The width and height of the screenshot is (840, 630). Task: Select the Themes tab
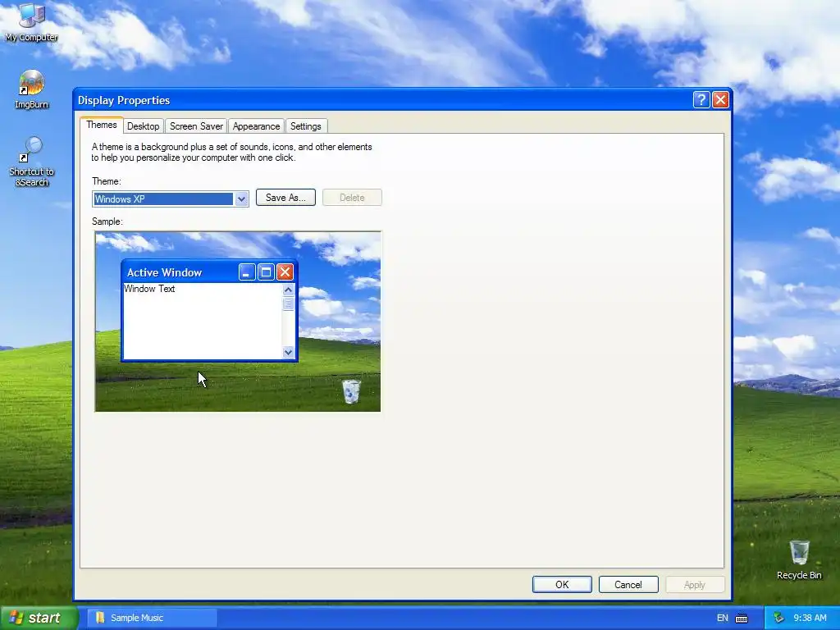pyautogui.click(x=101, y=125)
